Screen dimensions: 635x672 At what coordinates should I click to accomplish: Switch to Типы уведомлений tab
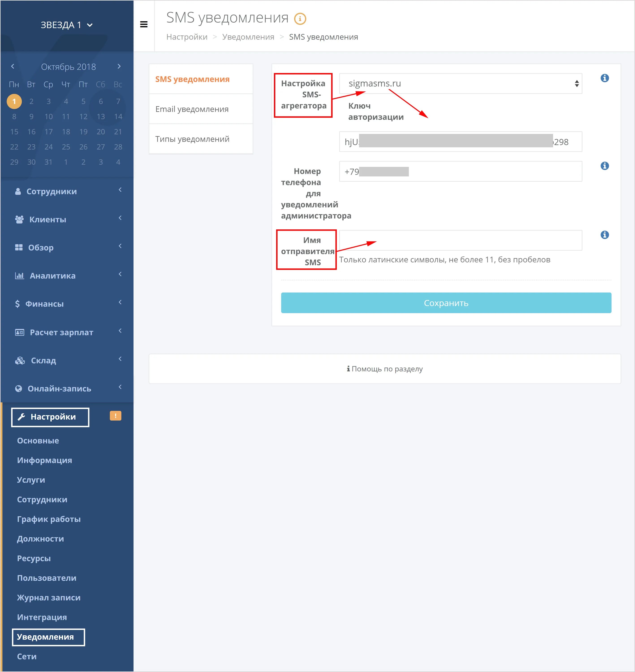192,139
